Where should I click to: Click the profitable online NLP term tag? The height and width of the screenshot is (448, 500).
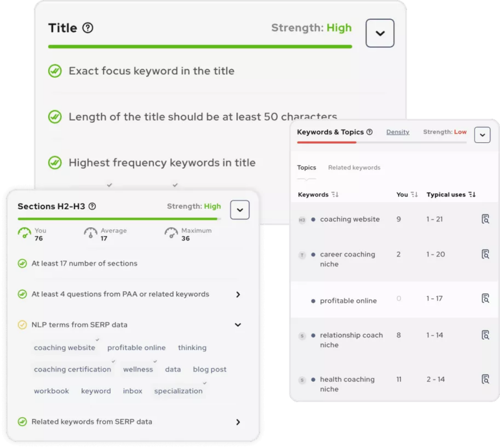tap(136, 348)
